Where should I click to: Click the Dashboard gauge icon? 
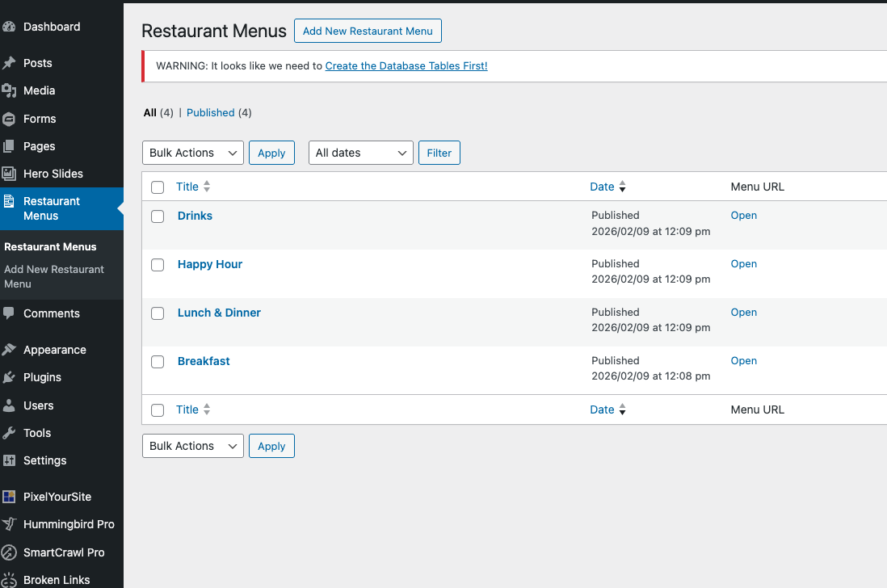pos(10,27)
